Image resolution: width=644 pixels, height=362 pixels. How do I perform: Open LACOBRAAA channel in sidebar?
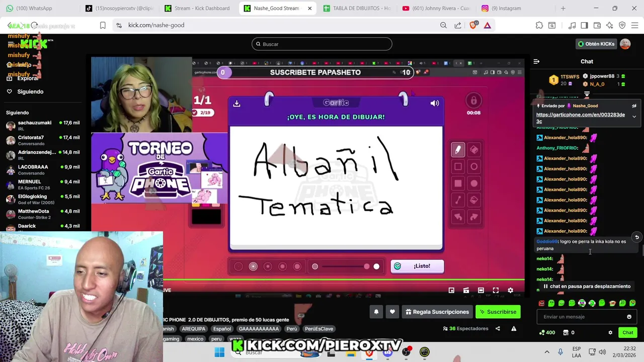coord(43,169)
